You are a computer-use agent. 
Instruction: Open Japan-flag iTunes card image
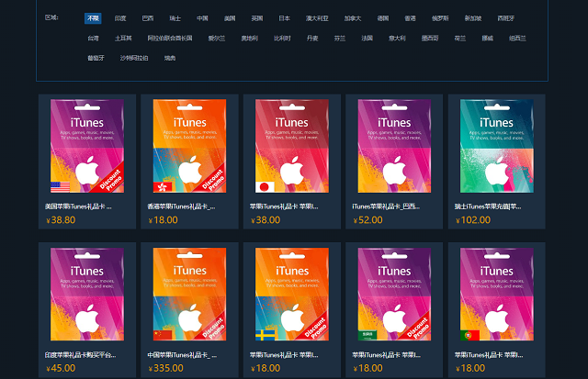(x=292, y=146)
